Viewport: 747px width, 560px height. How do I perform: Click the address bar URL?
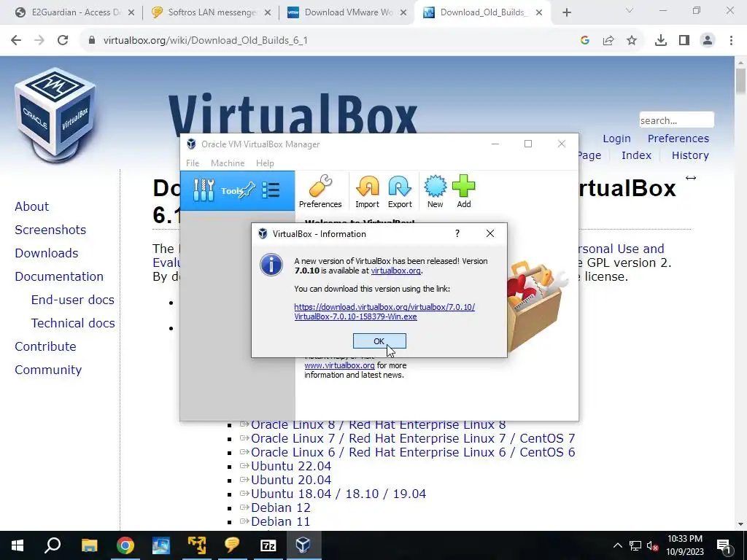point(205,41)
